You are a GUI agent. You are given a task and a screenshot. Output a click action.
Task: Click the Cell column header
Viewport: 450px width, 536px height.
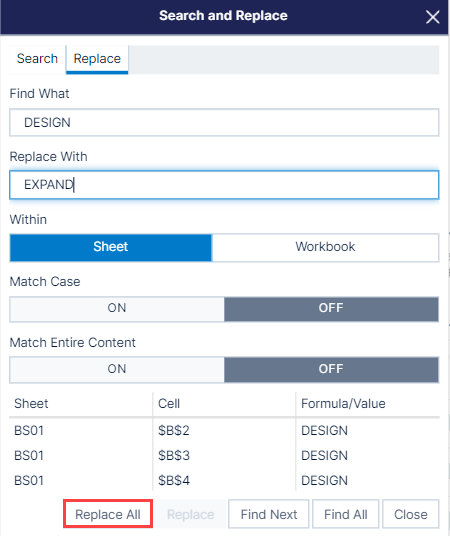(x=169, y=404)
